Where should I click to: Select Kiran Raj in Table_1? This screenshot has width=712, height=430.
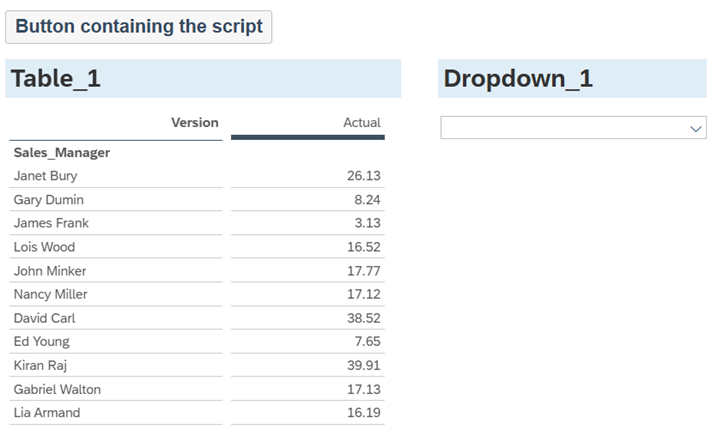(x=40, y=365)
